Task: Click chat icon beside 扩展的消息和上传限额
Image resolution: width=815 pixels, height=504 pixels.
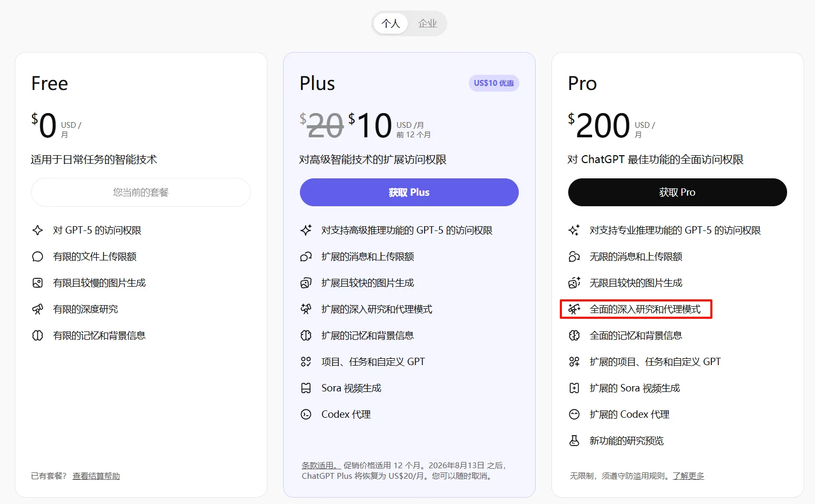Action: (306, 257)
